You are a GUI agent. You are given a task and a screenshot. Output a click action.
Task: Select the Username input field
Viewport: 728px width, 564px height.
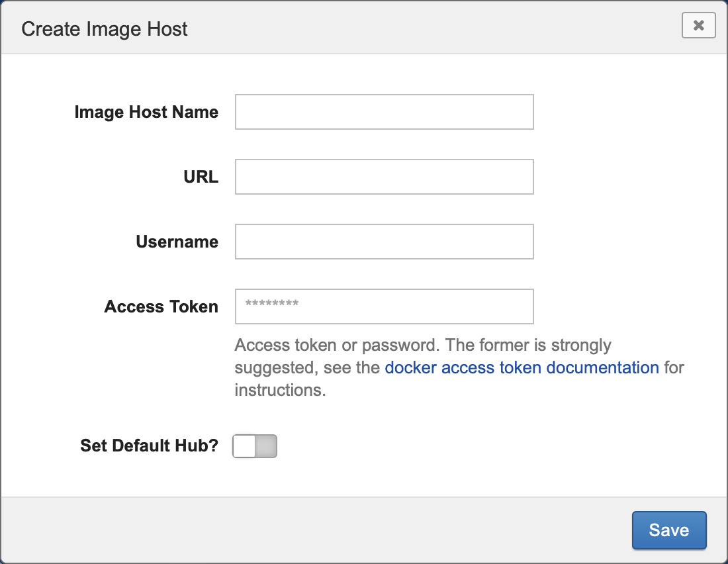[384, 242]
